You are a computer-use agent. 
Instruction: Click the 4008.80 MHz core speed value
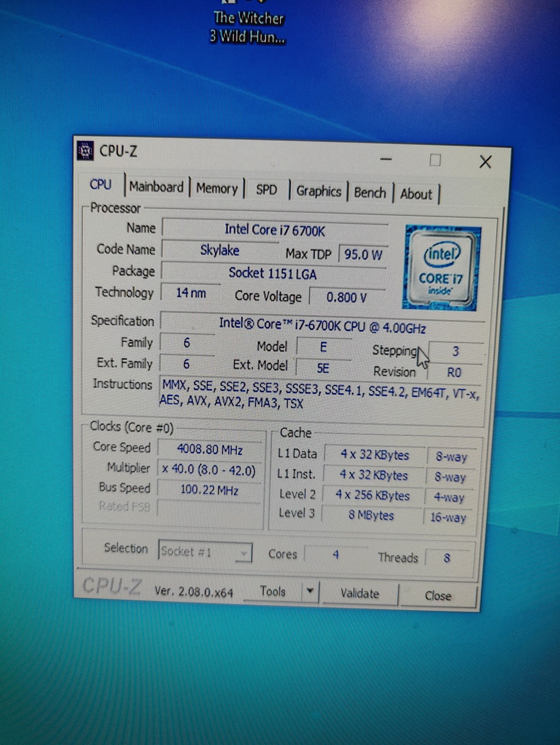(210, 449)
